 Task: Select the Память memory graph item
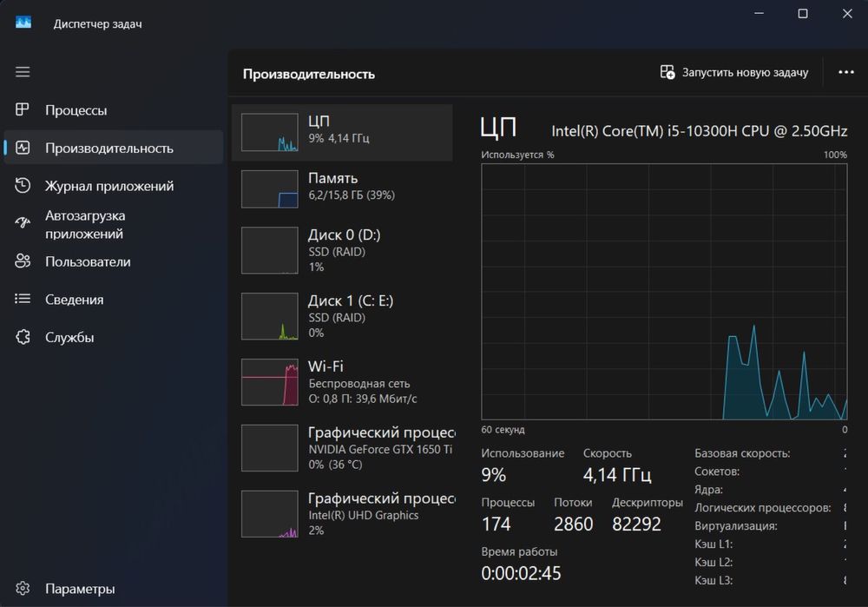click(342, 188)
